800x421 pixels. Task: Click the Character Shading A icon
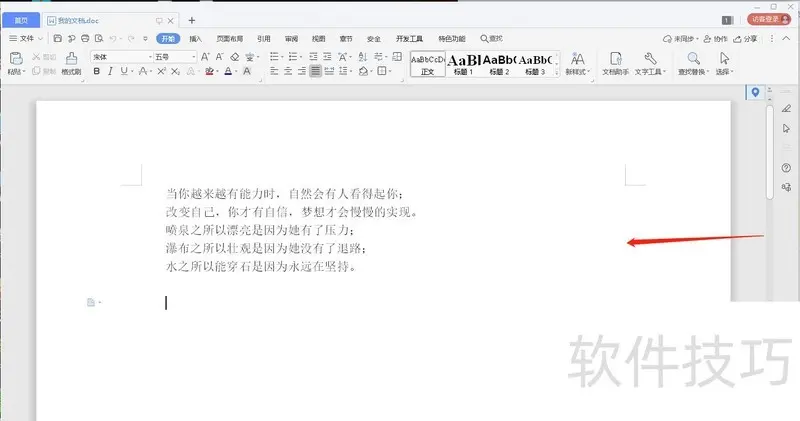coord(247,71)
